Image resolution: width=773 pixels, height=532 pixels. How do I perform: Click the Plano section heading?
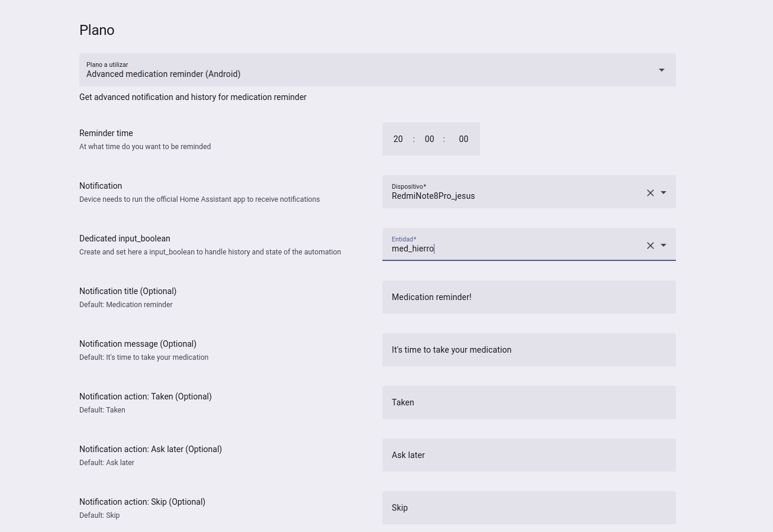[97, 30]
